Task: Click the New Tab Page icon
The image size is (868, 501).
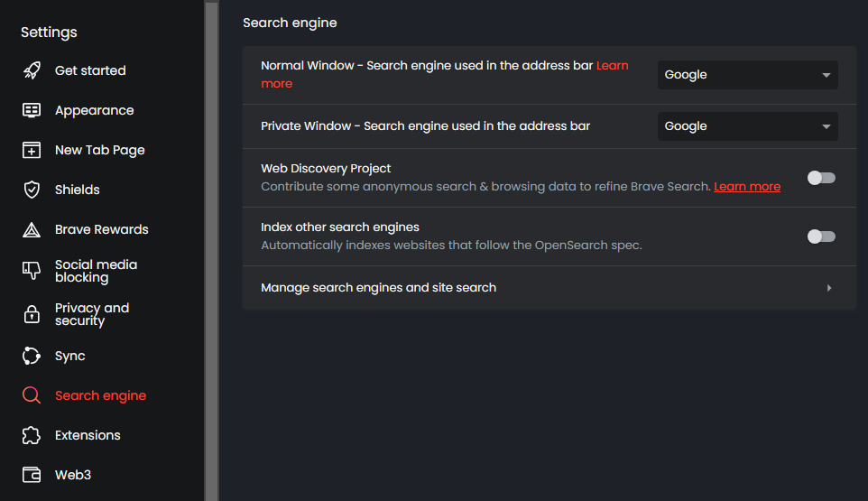Action: click(32, 150)
